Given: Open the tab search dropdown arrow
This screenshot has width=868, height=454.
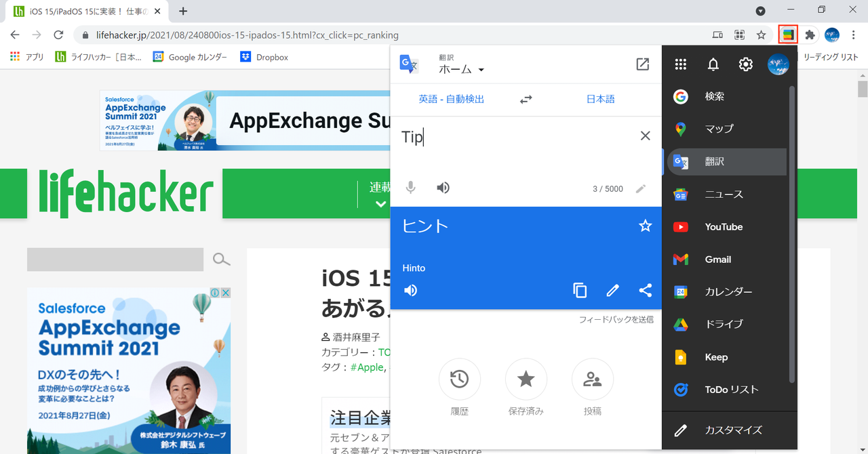Looking at the screenshot, I should click(761, 11).
